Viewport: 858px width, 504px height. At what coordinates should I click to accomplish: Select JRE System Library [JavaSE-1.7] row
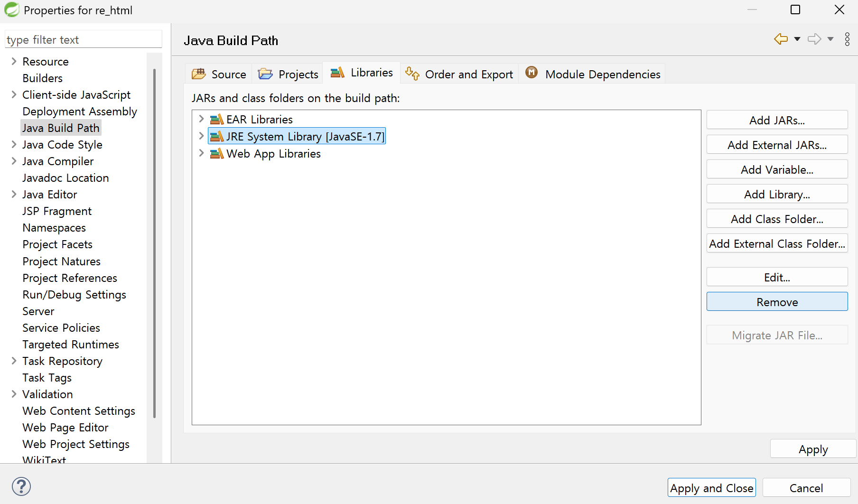coord(297,136)
